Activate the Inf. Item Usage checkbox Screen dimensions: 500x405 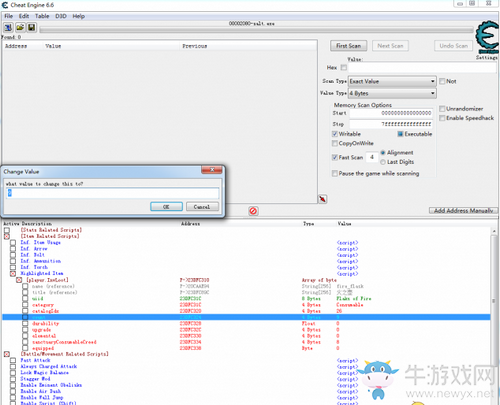coord(13,243)
